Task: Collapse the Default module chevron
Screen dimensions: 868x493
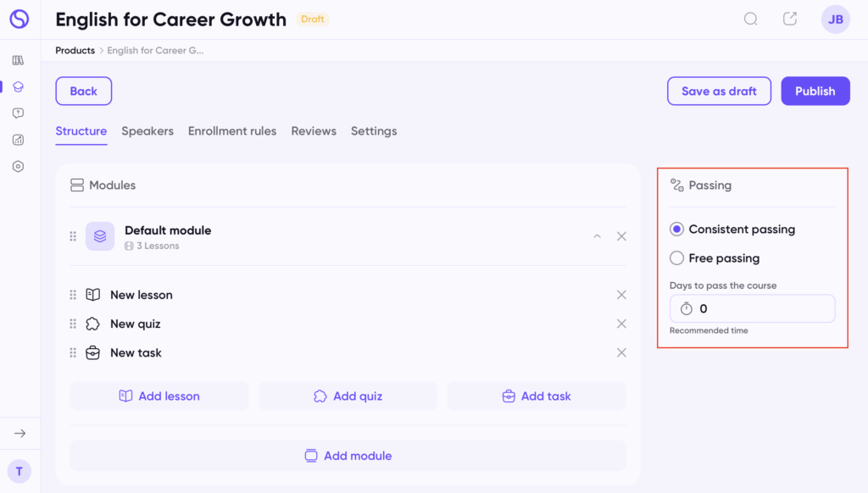Action: 598,236
